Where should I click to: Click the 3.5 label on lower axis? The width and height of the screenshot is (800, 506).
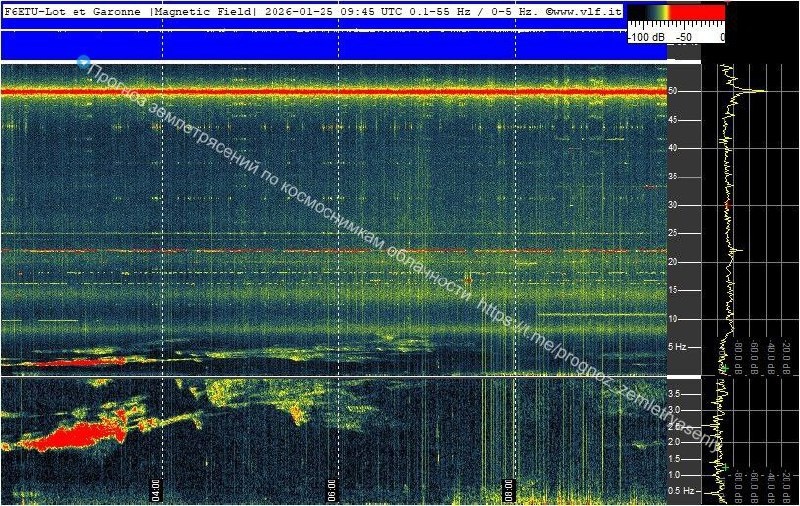(x=674, y=393)
